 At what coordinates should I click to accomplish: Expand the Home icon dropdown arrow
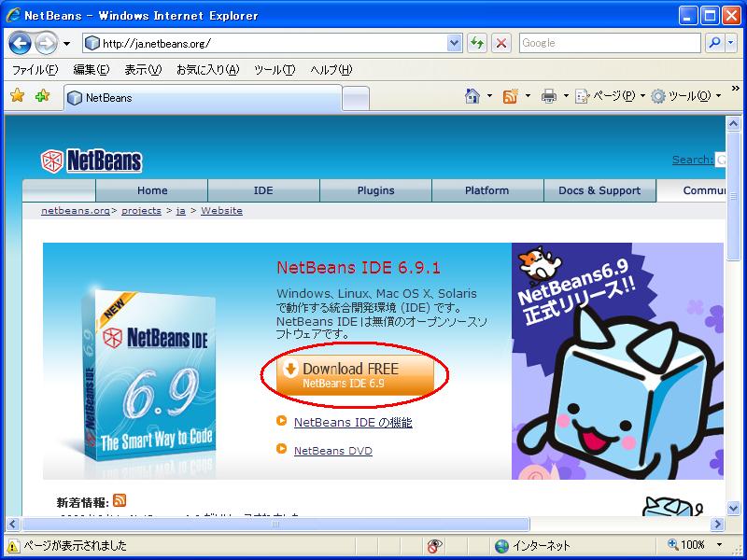489,96
